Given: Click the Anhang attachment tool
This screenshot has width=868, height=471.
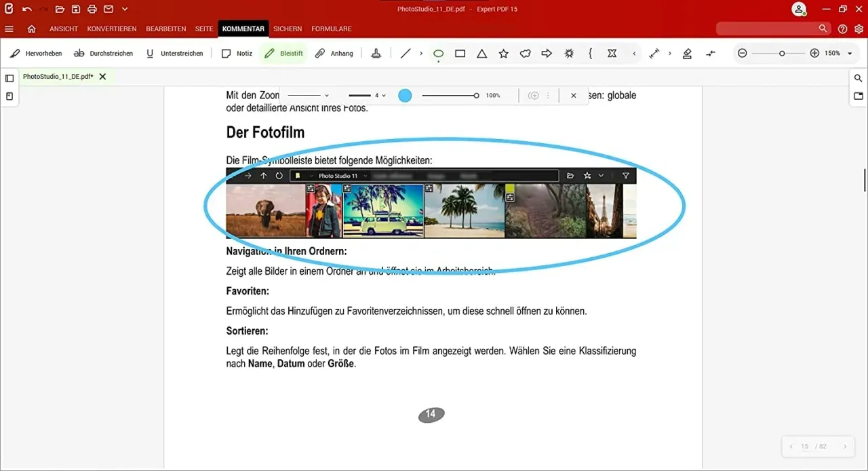Looking at the screenshot, I should (334, 54).
